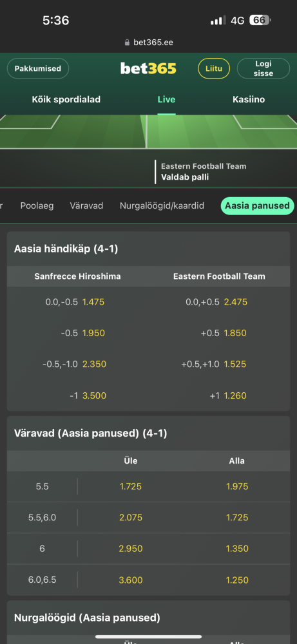The height and width of the screenshot is (644, 297).
Task: Switch to Poolaeg market tab
Action: [37, 206]
